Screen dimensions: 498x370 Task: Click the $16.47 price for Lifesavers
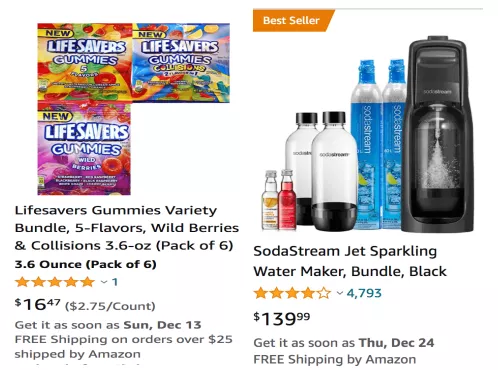pyautogui.click(x=38, y=304)
